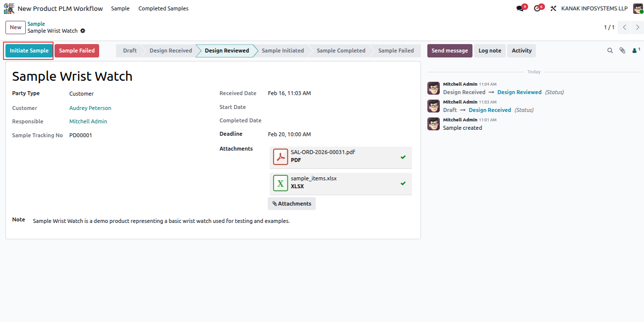Search chatter messages magnifier icon
The width and height of the screenshot is (644, 322).
coord(610,51)
